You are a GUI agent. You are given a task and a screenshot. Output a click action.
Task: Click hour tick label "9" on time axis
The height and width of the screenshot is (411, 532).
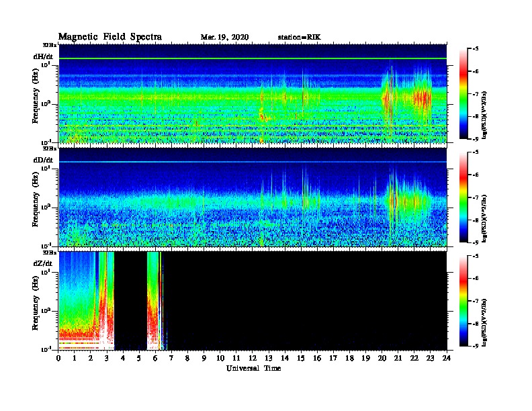(x=204, y=358)
